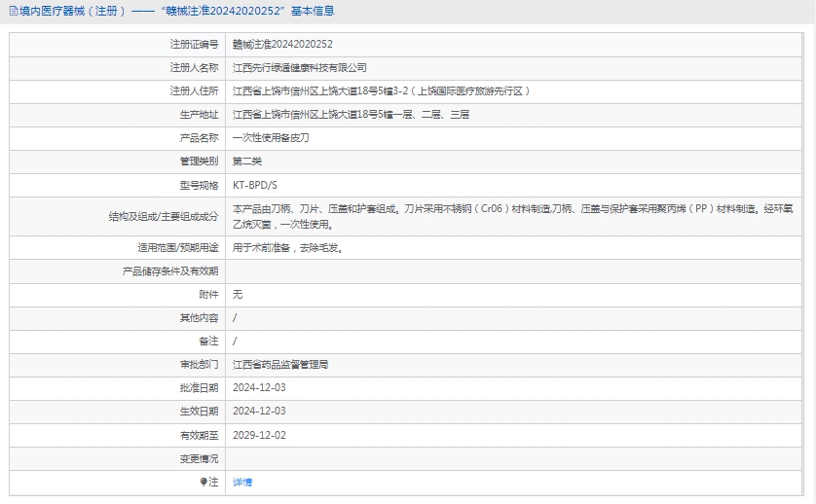This screenshot has height=504, width=816.
Task: Click the 变更情况 row label
Action: pos(199,458)
